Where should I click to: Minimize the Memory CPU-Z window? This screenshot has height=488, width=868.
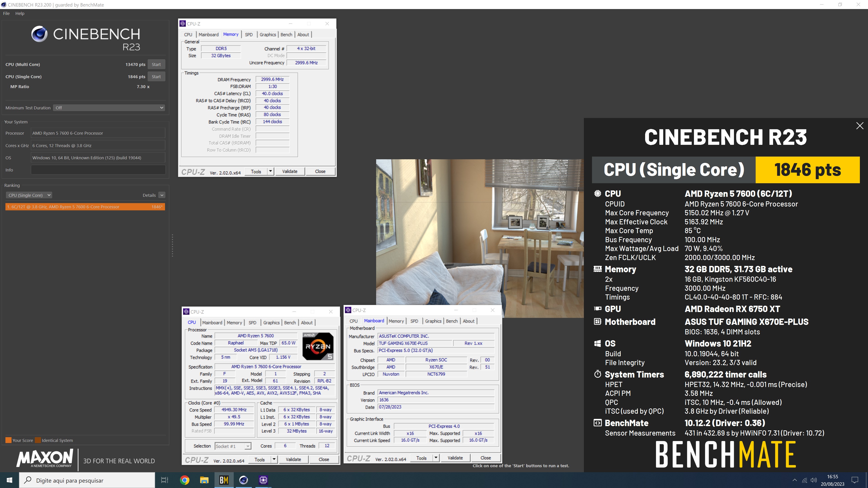point(290,23)
